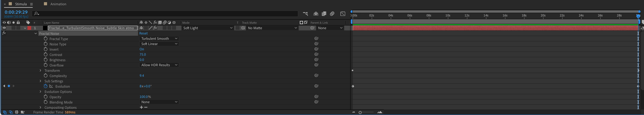Click the Label tag column icon
Screen dimensions: 644x115
pos(28,22)
